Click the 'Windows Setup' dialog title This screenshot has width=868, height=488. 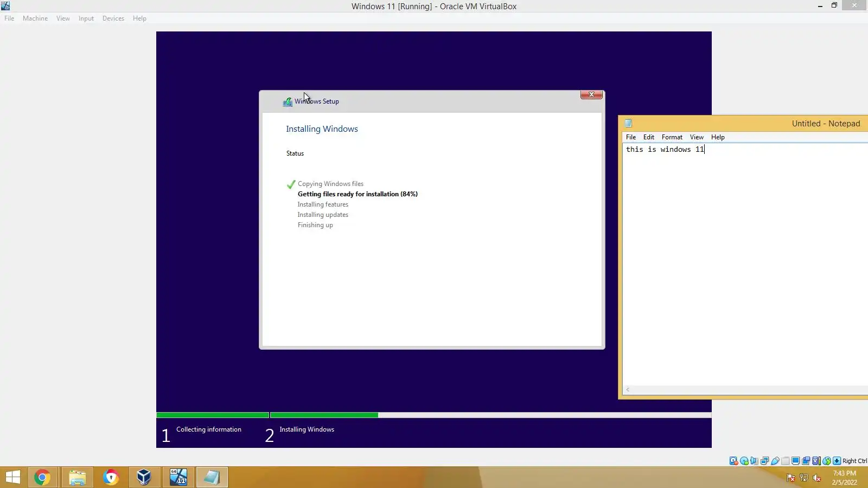pyautogui.click(x=317, y=101)
